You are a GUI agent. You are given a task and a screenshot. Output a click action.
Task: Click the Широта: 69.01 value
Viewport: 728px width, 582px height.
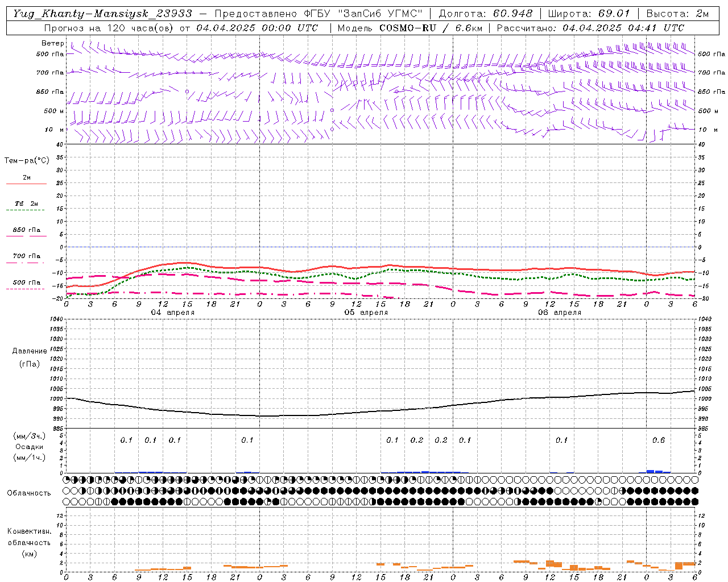coord(589,14)
